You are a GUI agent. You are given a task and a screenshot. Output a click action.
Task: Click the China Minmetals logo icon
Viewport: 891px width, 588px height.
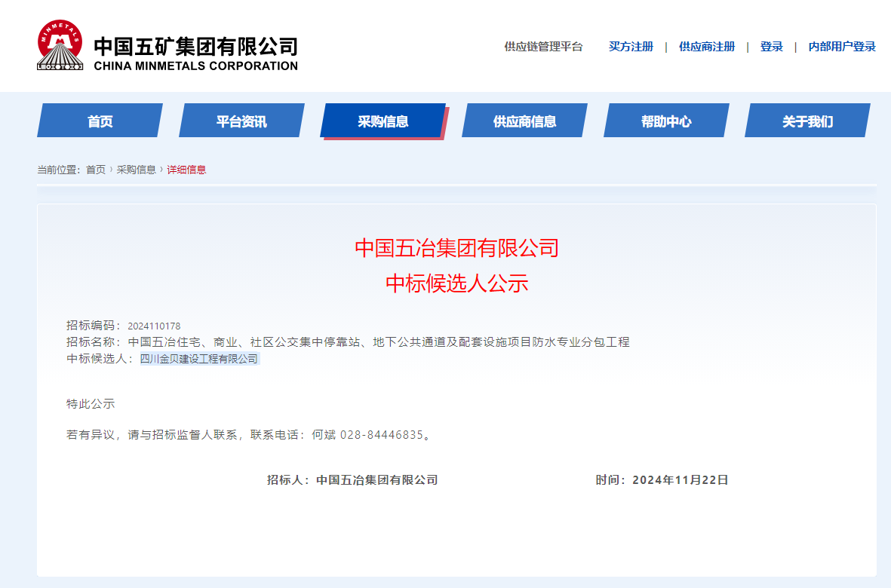[x=60, y=46]
